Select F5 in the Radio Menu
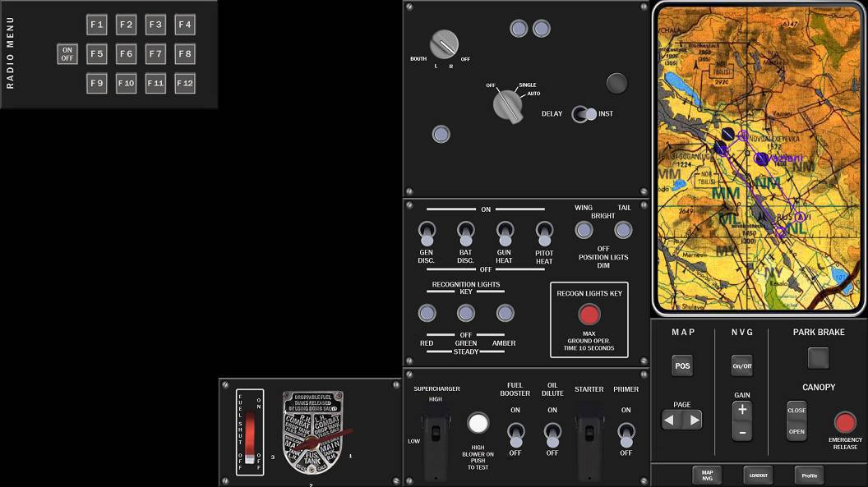The image size is (868, 487). pyautogui.click(x=97, y=54)
